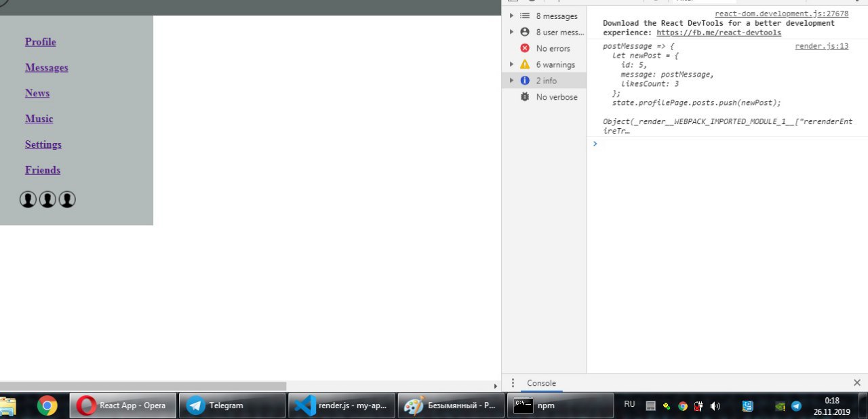Click the truncated Object(_render__WEBPACK_IMPORTED_MODULE_1__ text
868x419 pixels.
coord(728,126)
